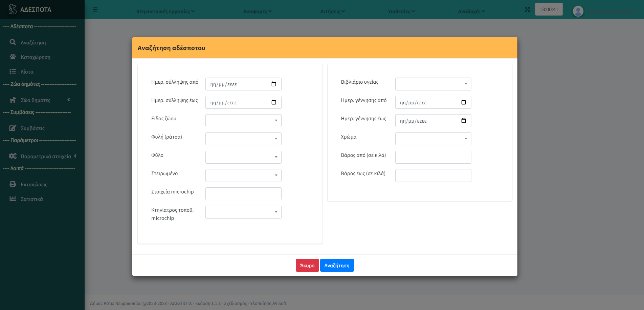Screen dimensions: 644x310
Task: Click the fullscreen expand icon
Action: point(527,9)
